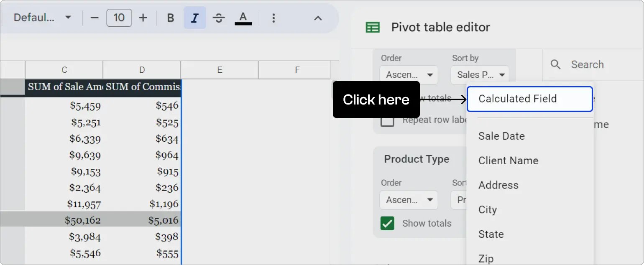644x265 pixels.
Task: Apply strikethrough formatting to the text
Action: (x=219, y=18)
